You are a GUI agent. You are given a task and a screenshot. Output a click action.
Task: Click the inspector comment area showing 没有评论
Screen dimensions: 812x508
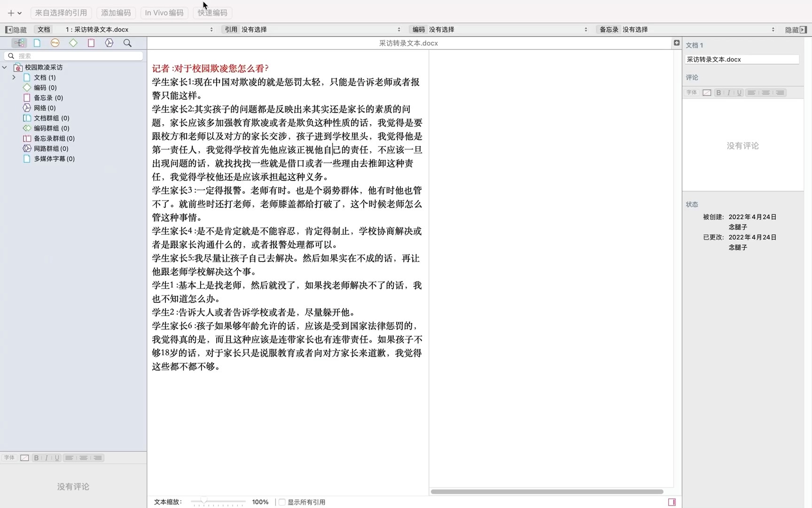[x=743, y=146]
